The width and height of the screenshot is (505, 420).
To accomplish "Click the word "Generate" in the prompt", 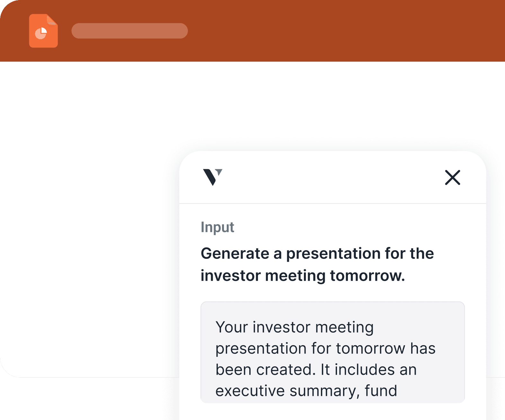I will click(x=235, y=253).
